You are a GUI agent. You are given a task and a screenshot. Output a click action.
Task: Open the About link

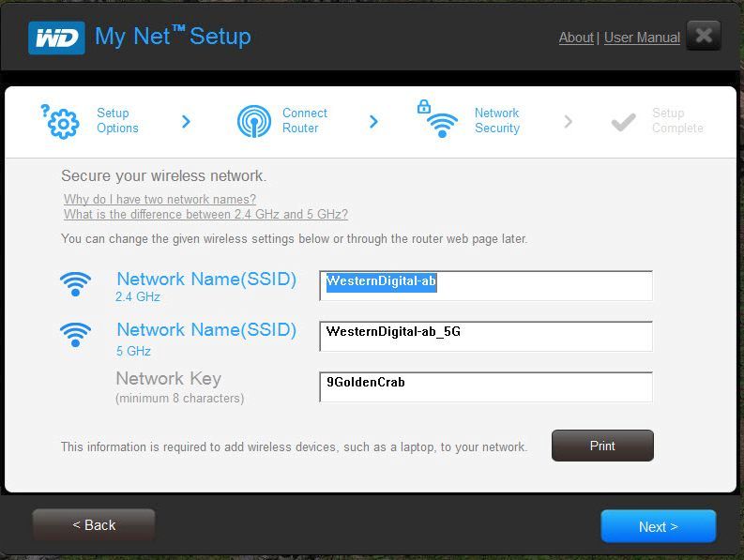click(x=576, y=38)
